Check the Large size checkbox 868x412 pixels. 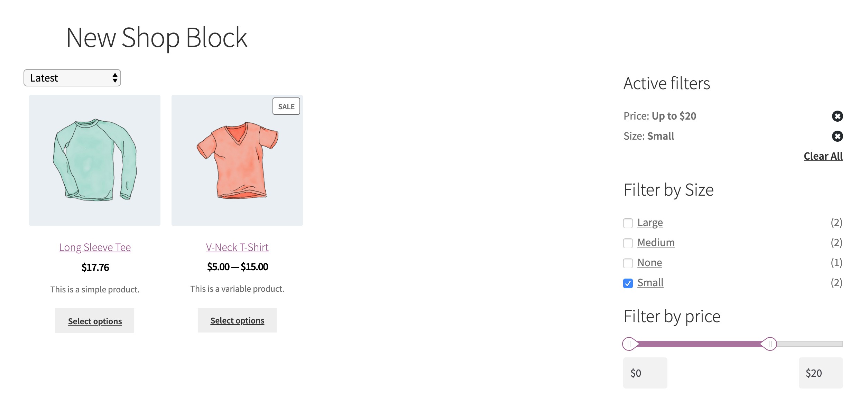pos(628,223)
